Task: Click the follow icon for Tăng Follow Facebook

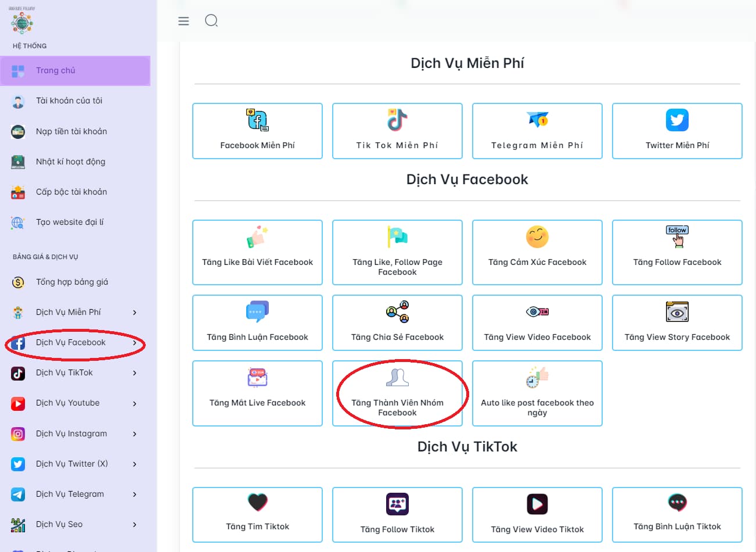Action: point(677,236)
